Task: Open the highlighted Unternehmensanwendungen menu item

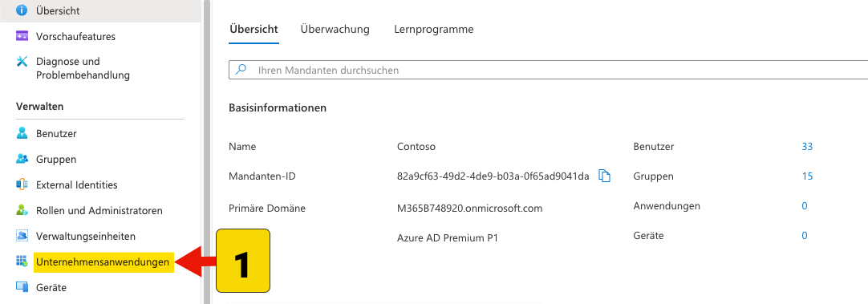Action: (x=103, y=262)
